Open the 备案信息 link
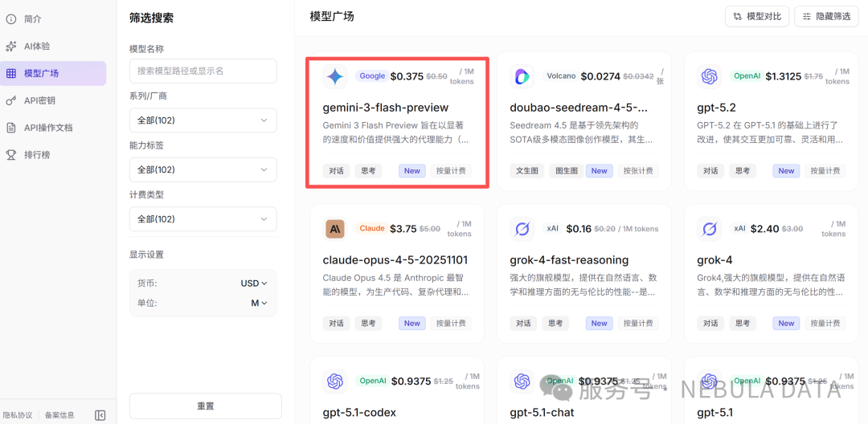The width and height of the screenshot is (868, 424). [x=59, y=415]
